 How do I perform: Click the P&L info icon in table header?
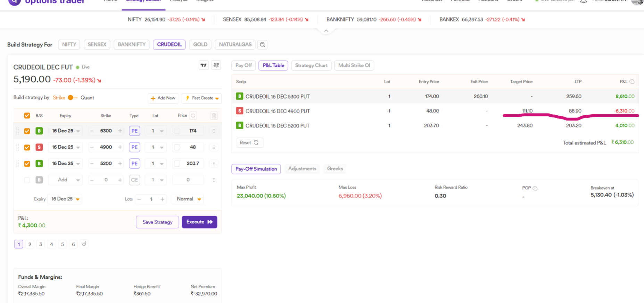(x=632, y=82)
